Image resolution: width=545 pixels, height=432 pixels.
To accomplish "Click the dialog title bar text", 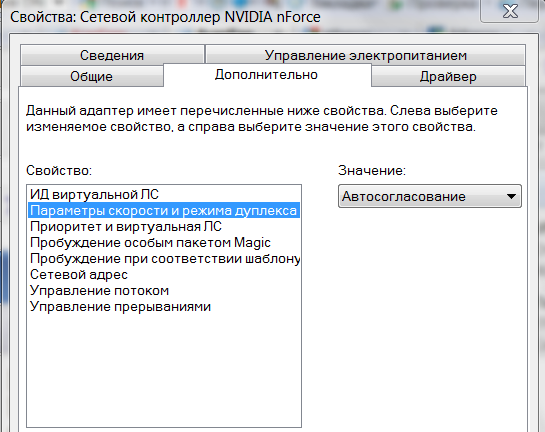I will [165, 17].
